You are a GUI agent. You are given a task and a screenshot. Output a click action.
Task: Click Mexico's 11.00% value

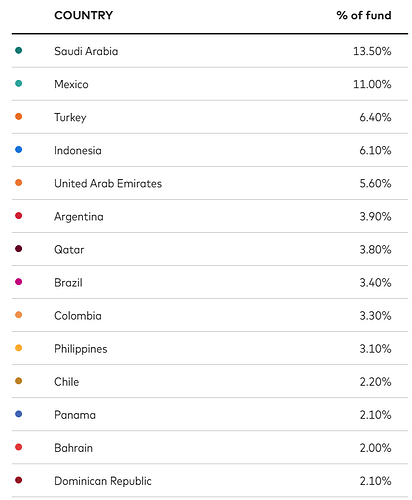pos(372,84)
